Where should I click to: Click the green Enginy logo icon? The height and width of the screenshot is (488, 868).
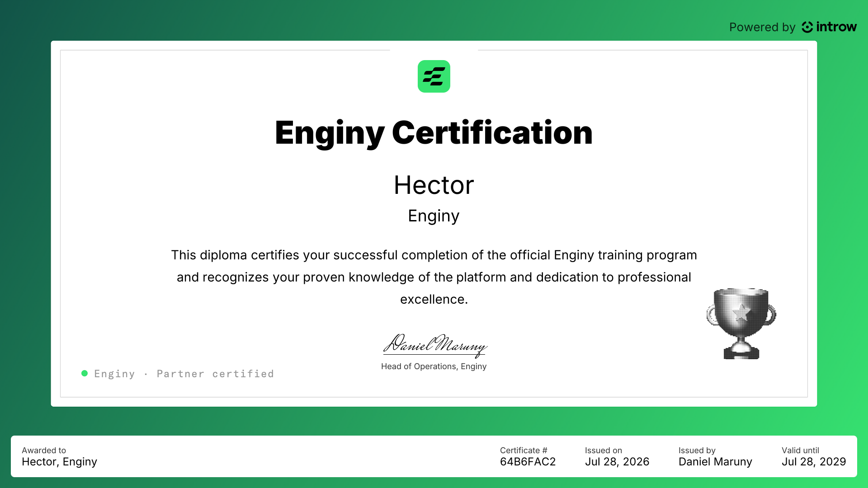[x=434, y=76]
